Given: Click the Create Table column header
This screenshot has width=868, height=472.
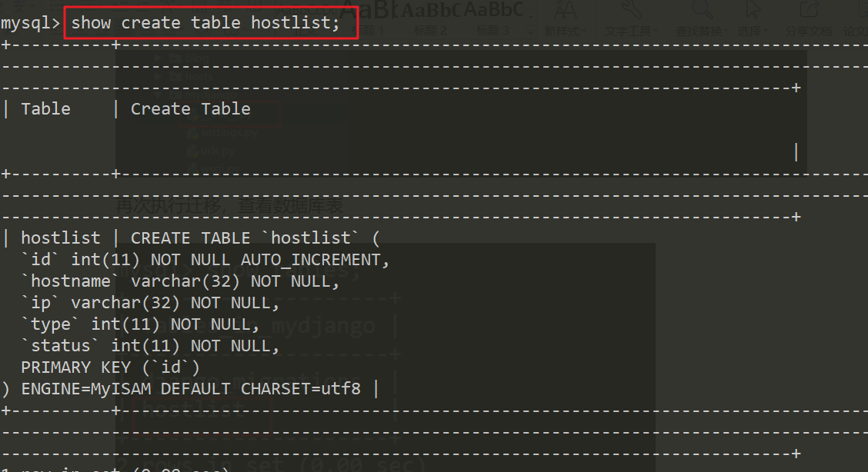Looking at the screenshot, I should (x=190, y=109).
